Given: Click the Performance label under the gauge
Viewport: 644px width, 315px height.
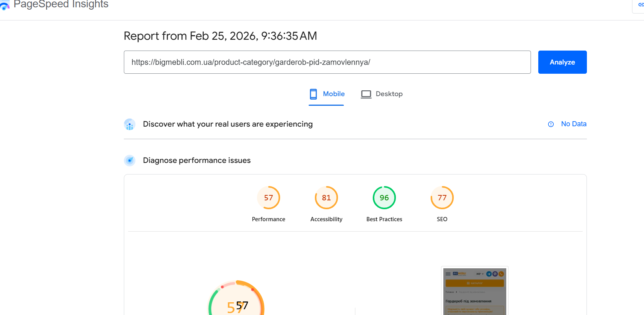Looking at the screenshot, I should point(269,219).
